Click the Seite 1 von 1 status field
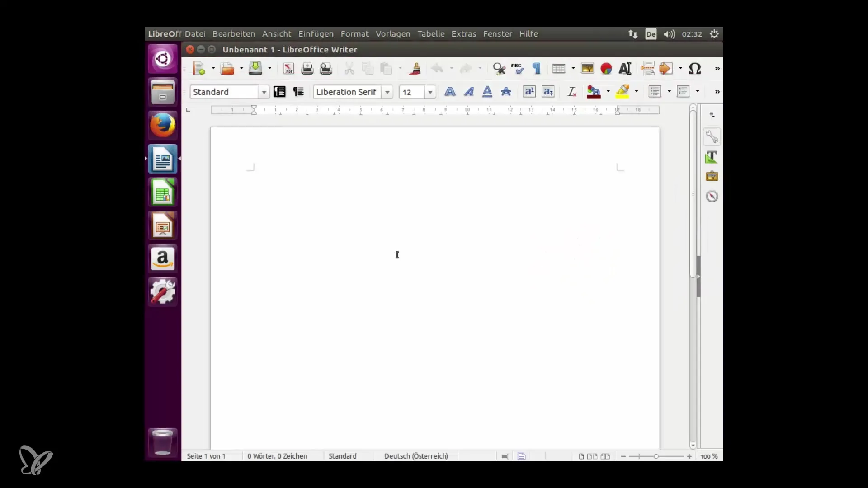The height and width of the screenshot is (488, 868). 206,456
